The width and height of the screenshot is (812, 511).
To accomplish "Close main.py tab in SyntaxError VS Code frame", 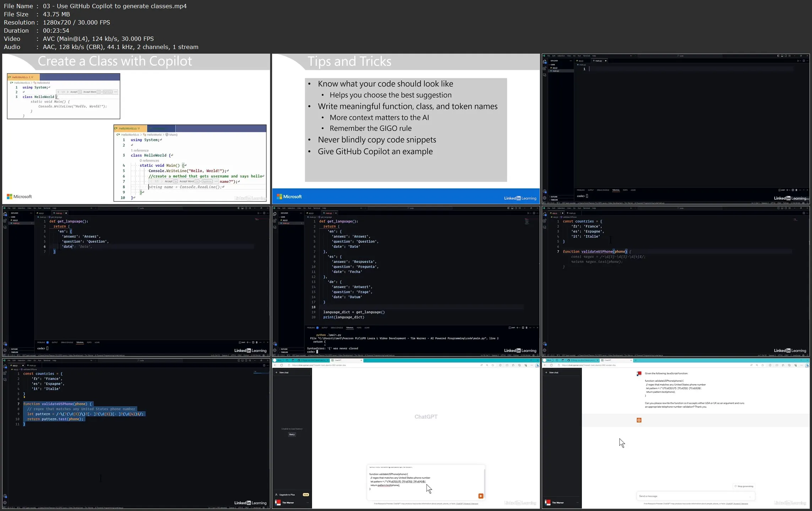I will 336,213.
